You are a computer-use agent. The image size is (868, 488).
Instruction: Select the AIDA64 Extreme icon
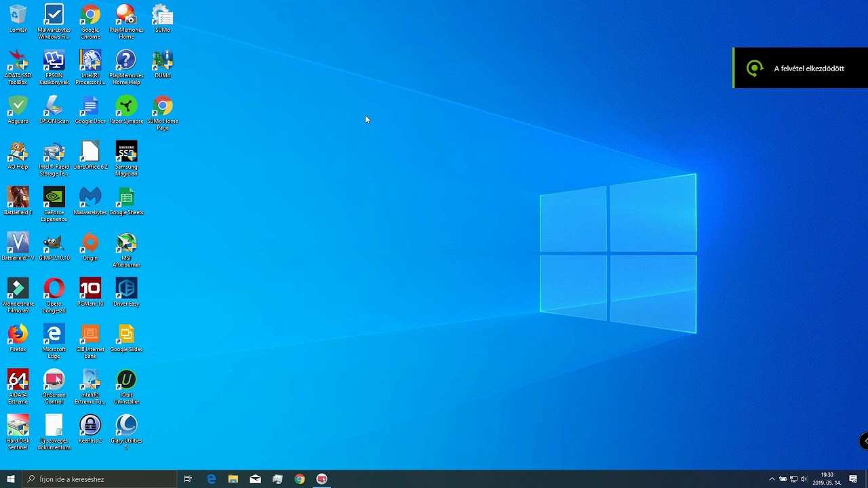[18, 386]
